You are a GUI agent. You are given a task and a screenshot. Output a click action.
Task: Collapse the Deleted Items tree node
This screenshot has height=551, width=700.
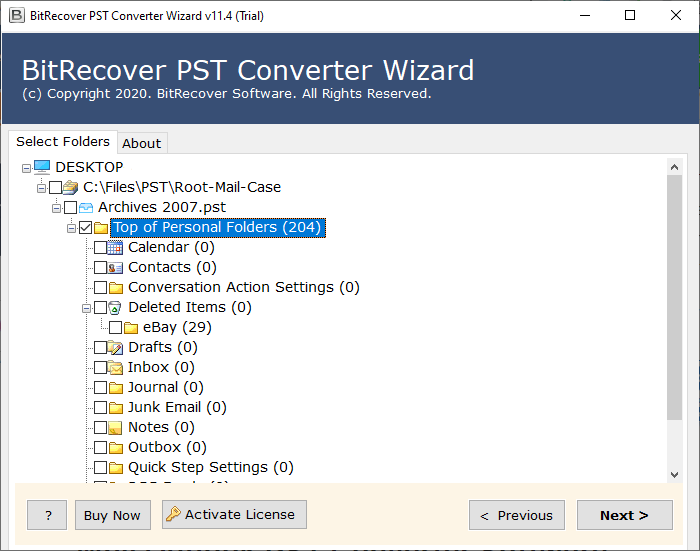click(x=87, y=307)
